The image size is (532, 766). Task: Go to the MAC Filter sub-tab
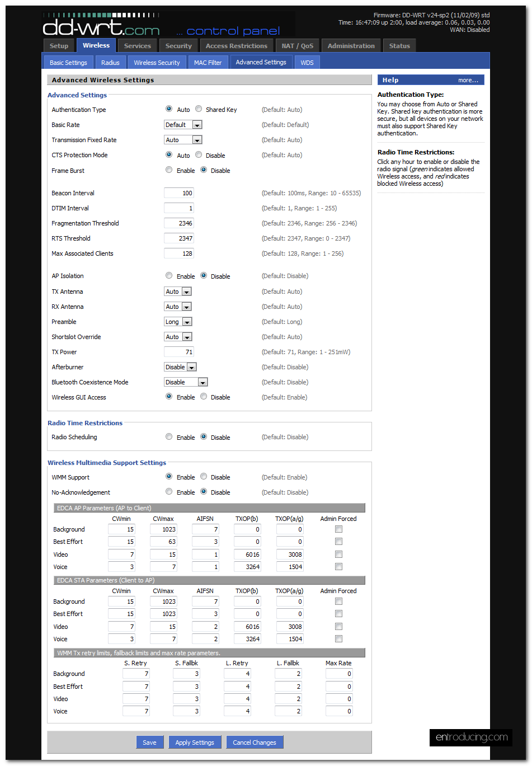(208, 63)
